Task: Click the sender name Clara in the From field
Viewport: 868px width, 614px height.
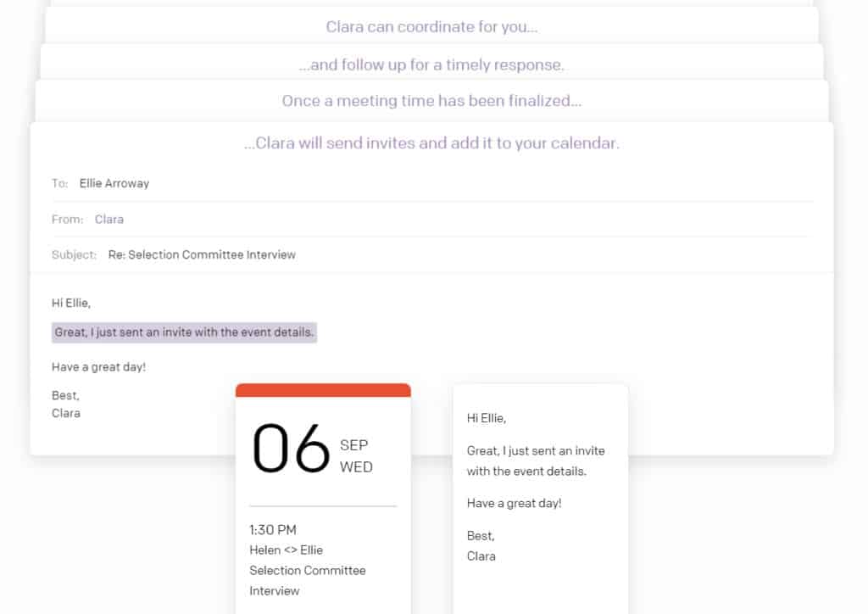Action: pos(109,219)
